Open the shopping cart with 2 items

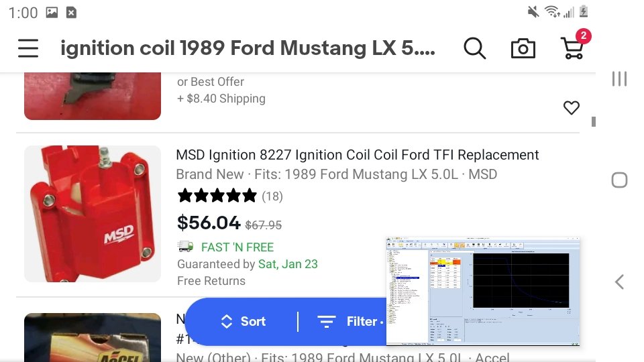pos(572,45)
